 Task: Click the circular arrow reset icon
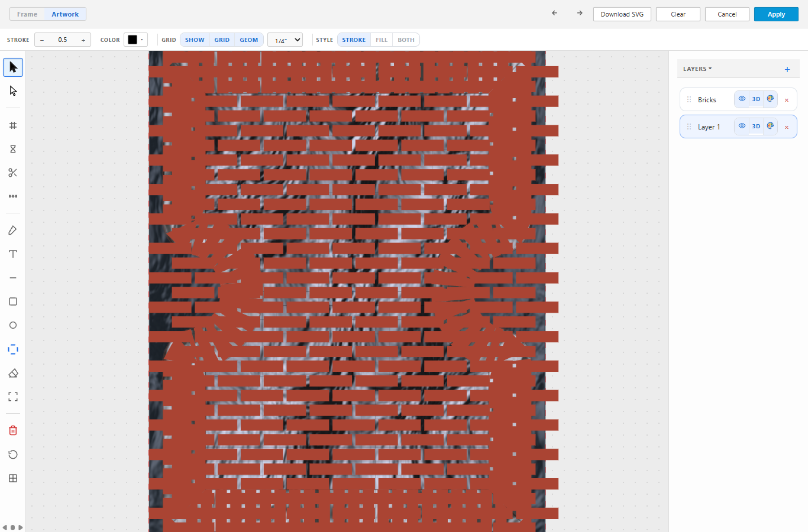[x=13, y=455]
